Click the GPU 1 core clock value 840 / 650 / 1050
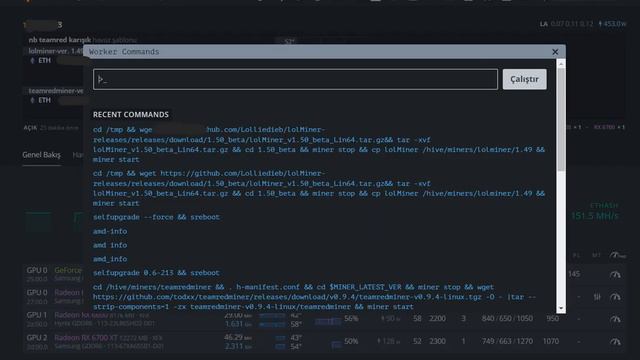The width and height of the screenshot is (640, 360). [x=507, y=318]
